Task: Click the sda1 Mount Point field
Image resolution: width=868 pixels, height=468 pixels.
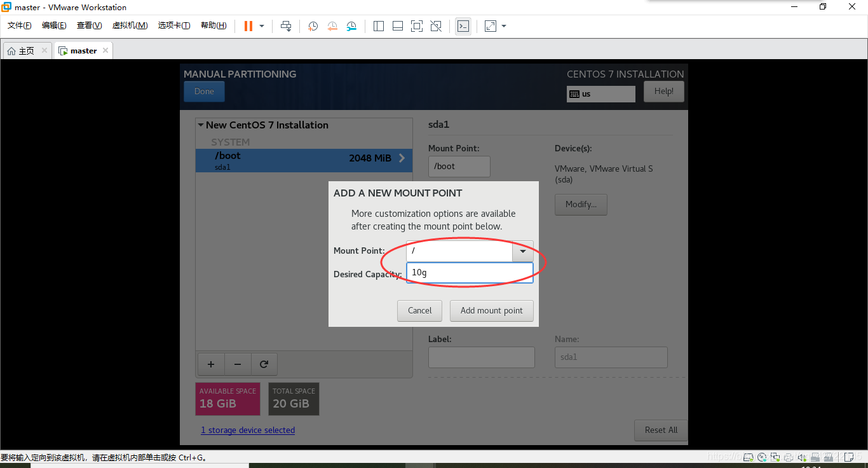Action: tap(459, 167)
